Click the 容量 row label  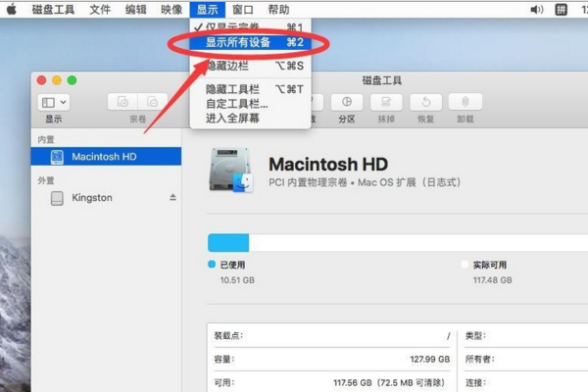[x=223, y=359]
